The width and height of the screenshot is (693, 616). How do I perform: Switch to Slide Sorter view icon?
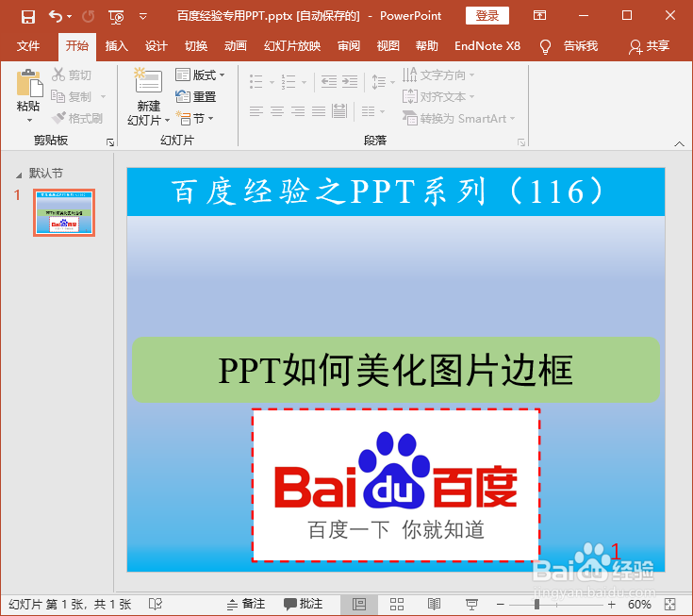[x=396, y=604]
